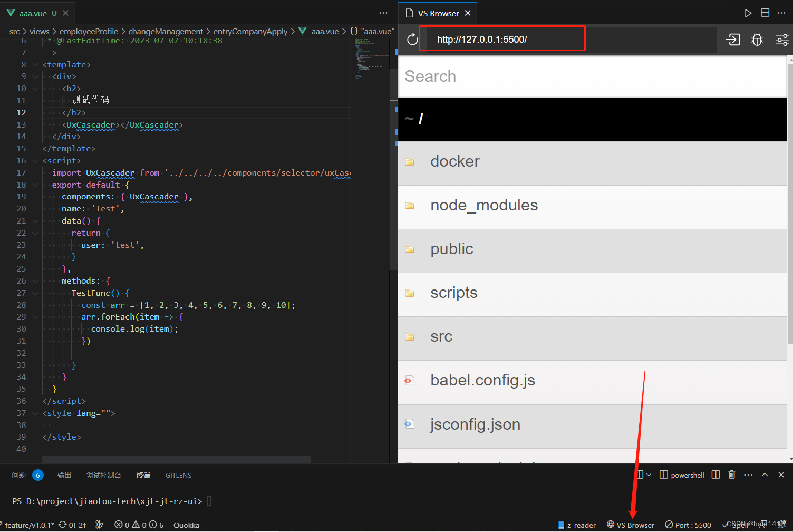Select the 终端 (Terminal) panel tab
Image resolution: width=793 pixels, height=532 pixels.
[143, 475]
